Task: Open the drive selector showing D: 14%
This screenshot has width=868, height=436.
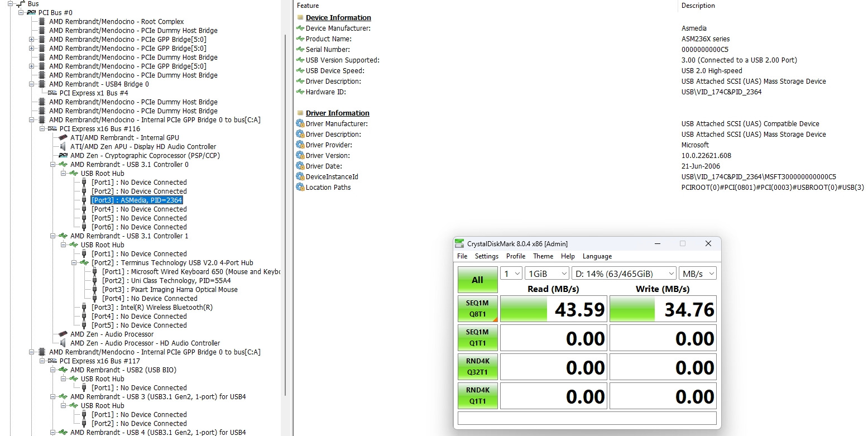Action: coord(624,274)
